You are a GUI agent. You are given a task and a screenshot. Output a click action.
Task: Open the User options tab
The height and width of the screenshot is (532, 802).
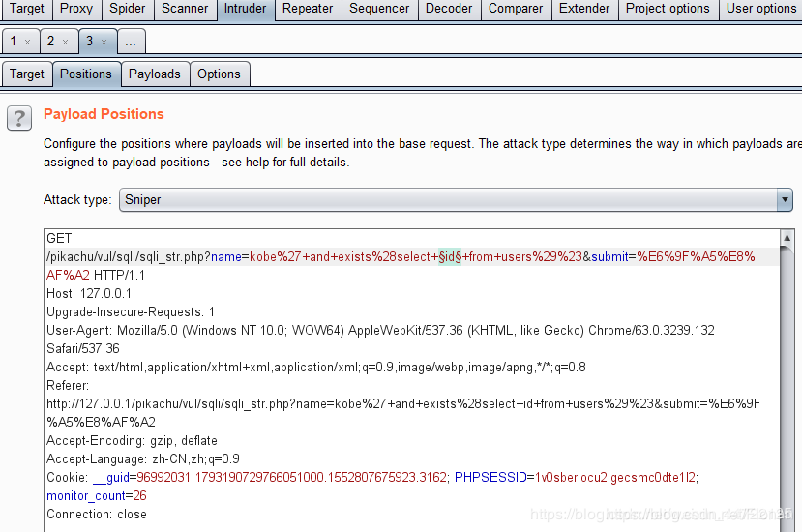tap(760, 9)
